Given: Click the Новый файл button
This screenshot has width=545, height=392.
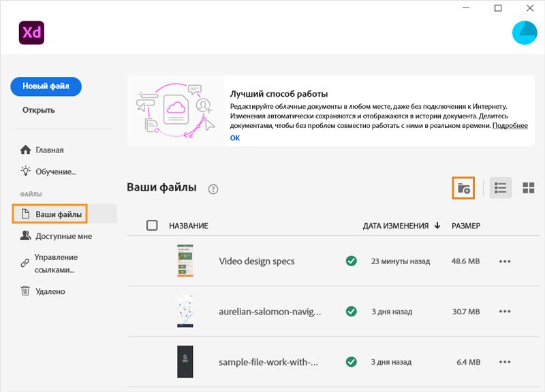Looking at the screenshot, I should pyautogui.click(x=46, y=86).
